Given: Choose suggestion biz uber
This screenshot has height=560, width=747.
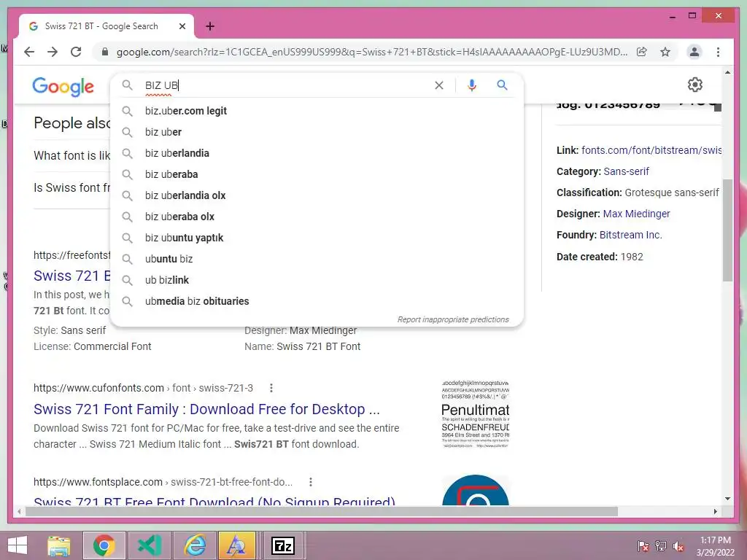Looking at the screenshot, I should (317, 132).
